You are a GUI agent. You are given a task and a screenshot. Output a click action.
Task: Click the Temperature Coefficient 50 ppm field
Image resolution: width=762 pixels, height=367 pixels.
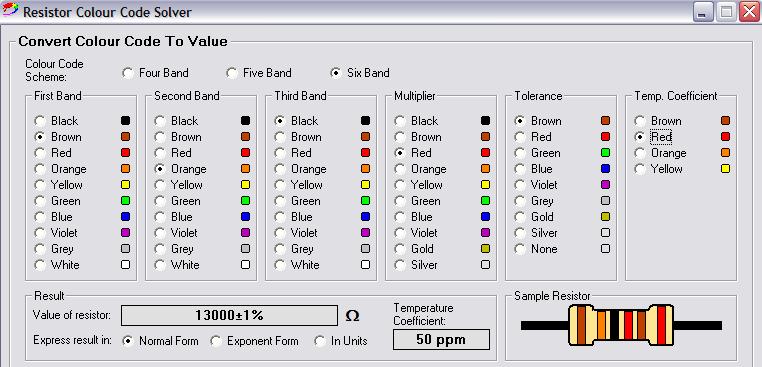coord(441,340)
